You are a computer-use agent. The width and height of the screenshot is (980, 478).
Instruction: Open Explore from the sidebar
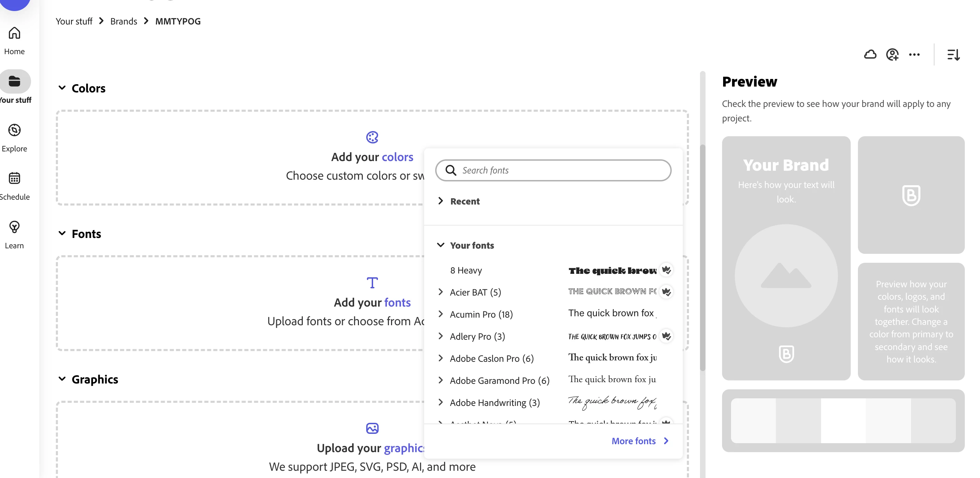[14, 137]
